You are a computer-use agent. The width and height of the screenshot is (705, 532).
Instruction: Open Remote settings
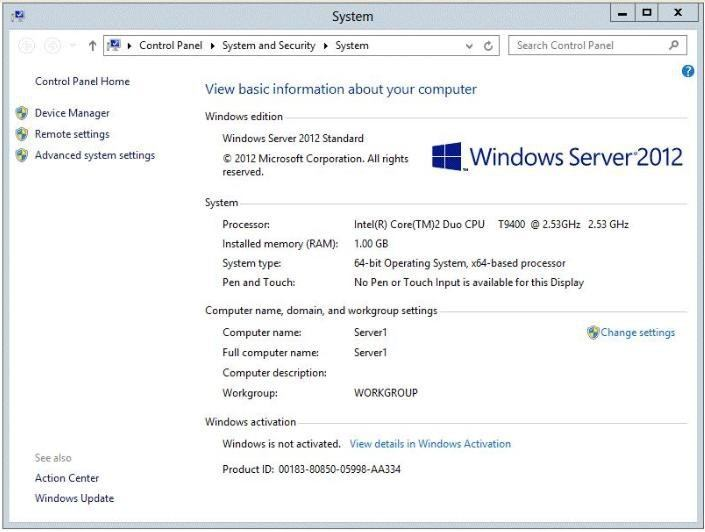point(72,134)
